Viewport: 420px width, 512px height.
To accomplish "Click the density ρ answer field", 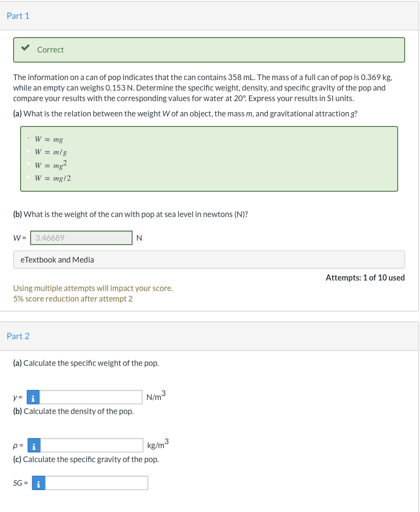I will tap(92, 445).
